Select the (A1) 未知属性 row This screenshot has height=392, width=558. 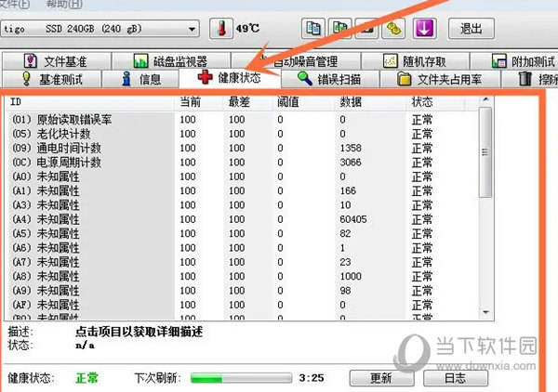pos(242,190)
